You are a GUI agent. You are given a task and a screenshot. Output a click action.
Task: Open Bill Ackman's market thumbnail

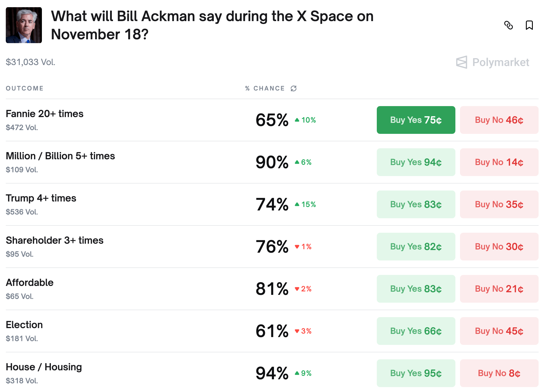[24, 25]
